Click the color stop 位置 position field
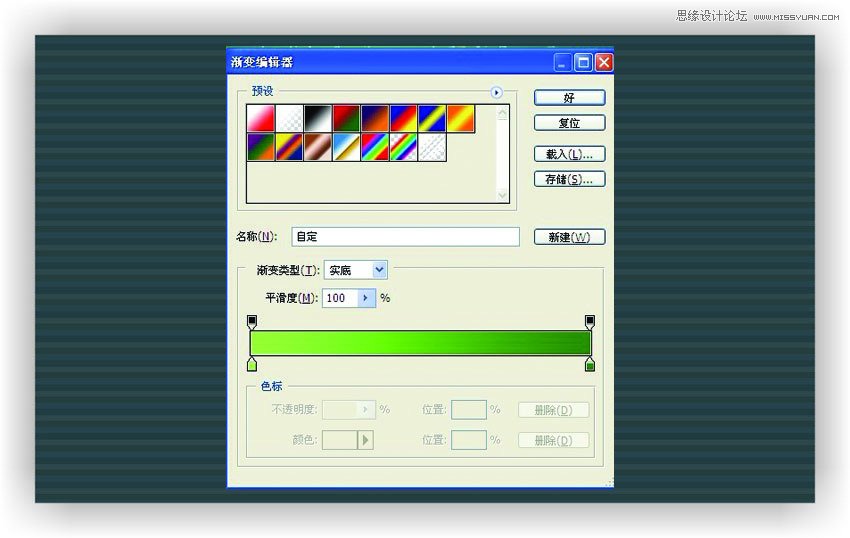The height and width of the screenshot is (538, 850). (x=469, y=440)
